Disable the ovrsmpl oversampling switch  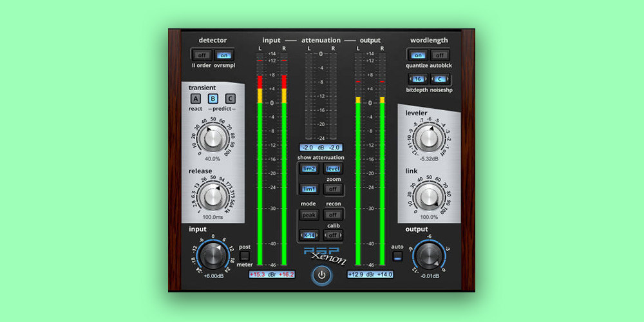pos(223,55)
